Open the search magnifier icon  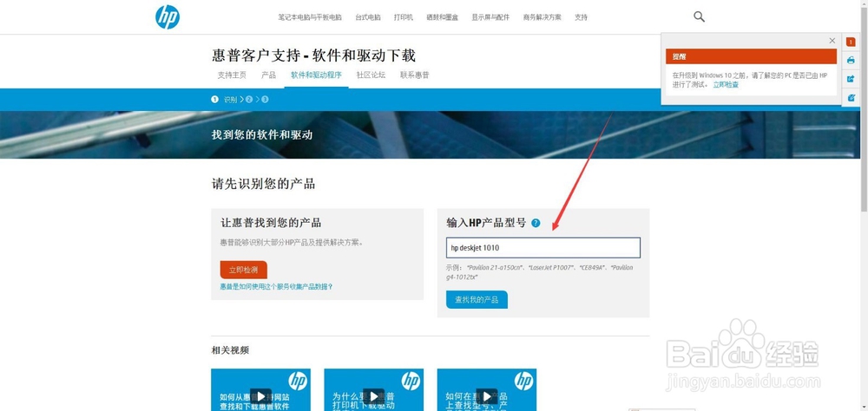[x=699, y=16]
